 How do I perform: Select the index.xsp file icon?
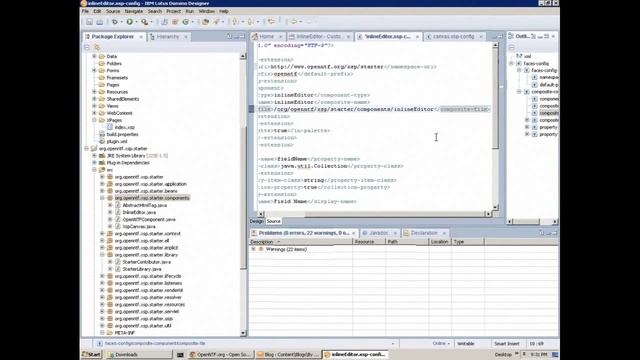point(110,127)
